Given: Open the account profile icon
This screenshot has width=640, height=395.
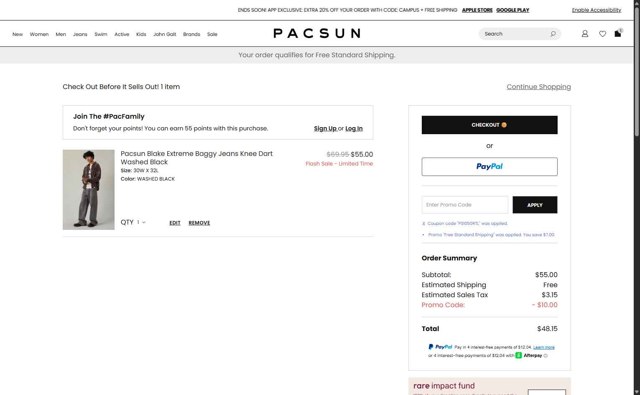Looking at the screenshot, I should (585, 34).
